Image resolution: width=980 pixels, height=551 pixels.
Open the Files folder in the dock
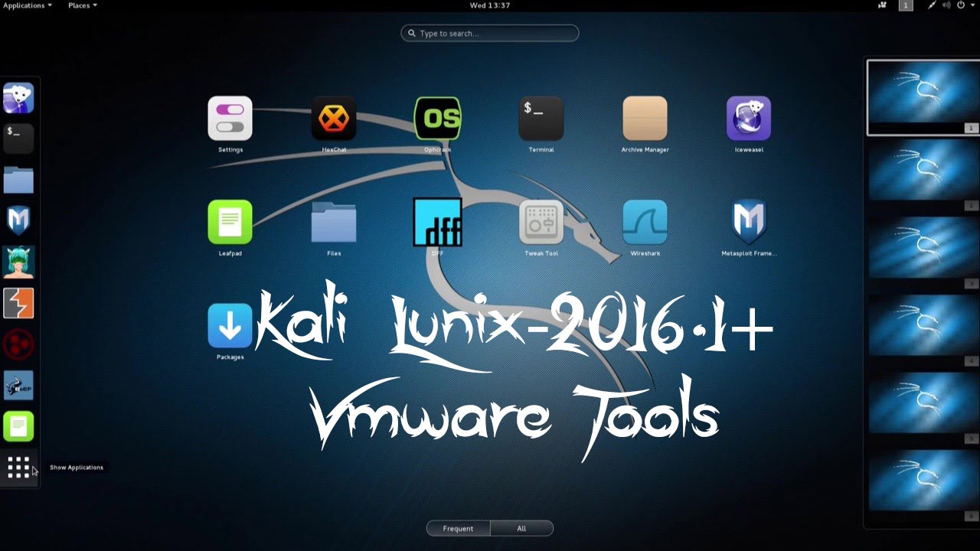tap(18, 180)
